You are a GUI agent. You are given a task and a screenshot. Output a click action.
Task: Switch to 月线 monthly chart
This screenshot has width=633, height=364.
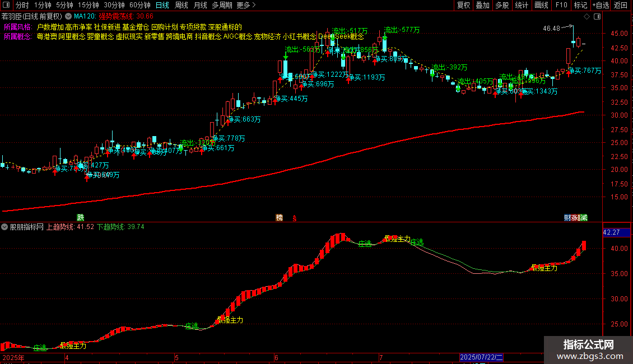pos(200,5)
